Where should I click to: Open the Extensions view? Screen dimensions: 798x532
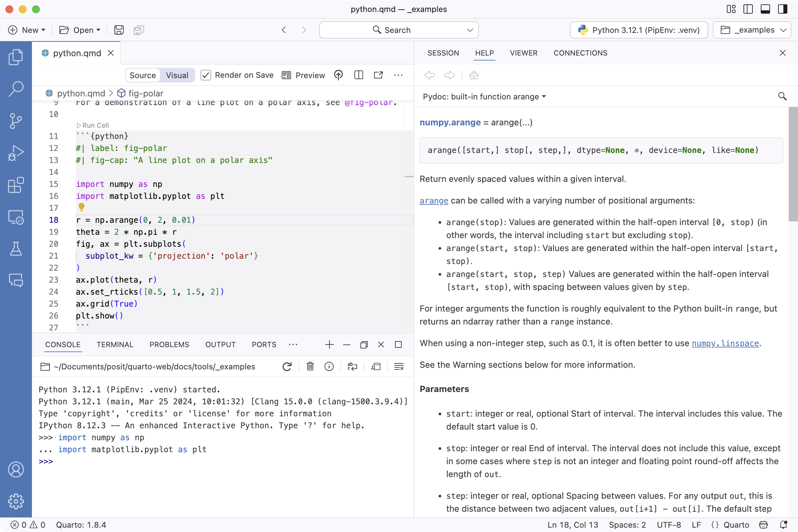coord(16,185)
